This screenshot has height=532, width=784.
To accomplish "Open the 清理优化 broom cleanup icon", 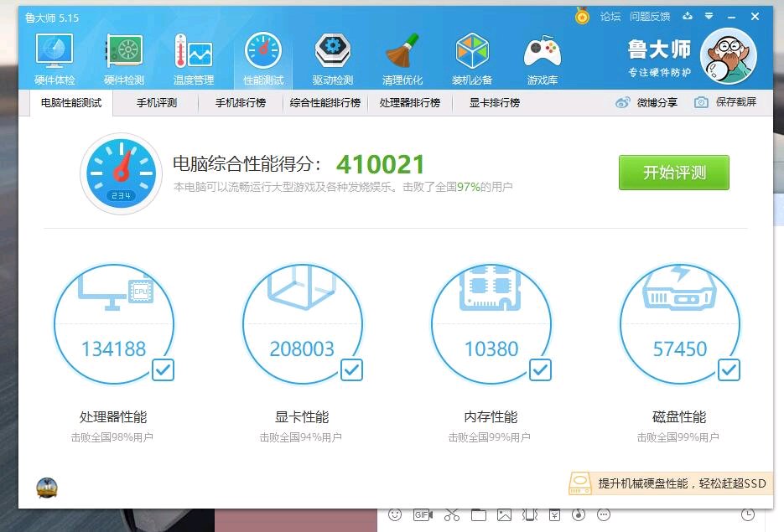I will coord(402,59).
